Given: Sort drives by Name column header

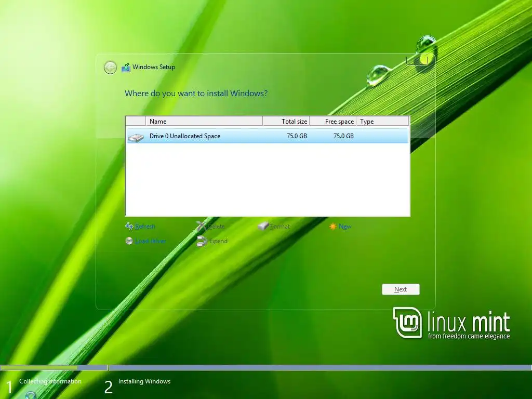Looking at the screenshot, I should 204,121.
